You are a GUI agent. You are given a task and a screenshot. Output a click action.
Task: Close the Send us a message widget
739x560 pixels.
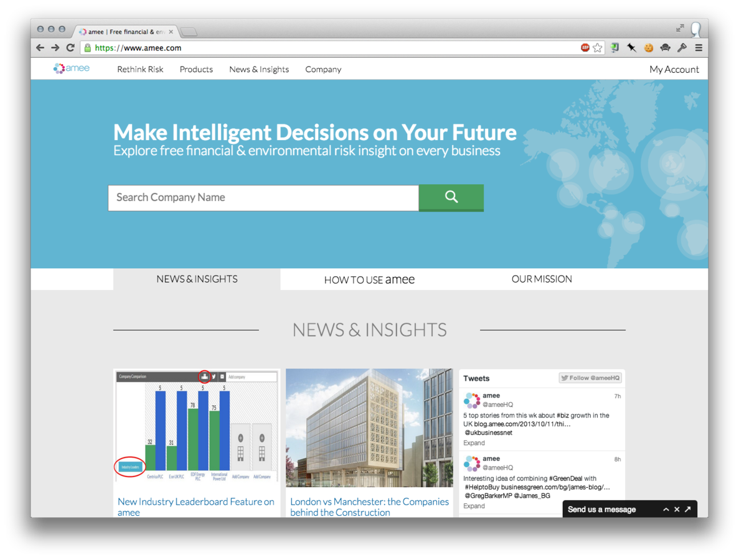pyautogui.click(x=677, y=510)
